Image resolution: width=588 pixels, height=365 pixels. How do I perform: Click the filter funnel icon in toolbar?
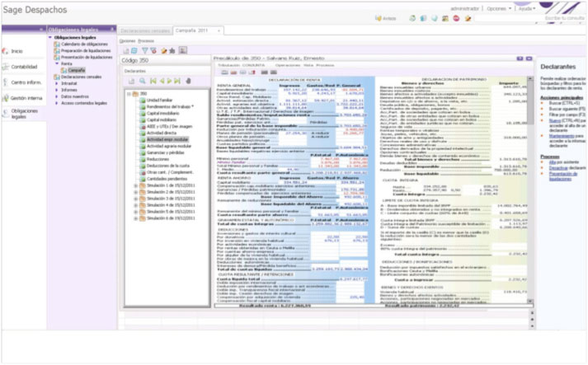coord(145,50)
